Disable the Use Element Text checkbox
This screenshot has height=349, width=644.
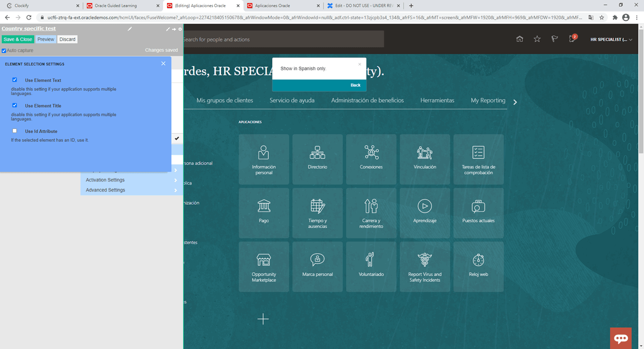pyautogui.click(x=15, y=79)
